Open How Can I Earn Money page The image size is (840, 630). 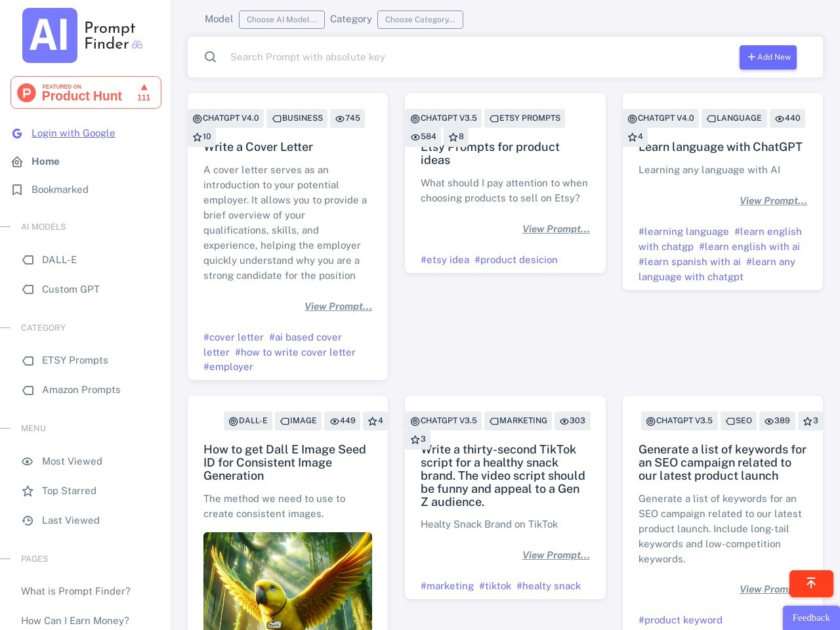click(75, 621)
